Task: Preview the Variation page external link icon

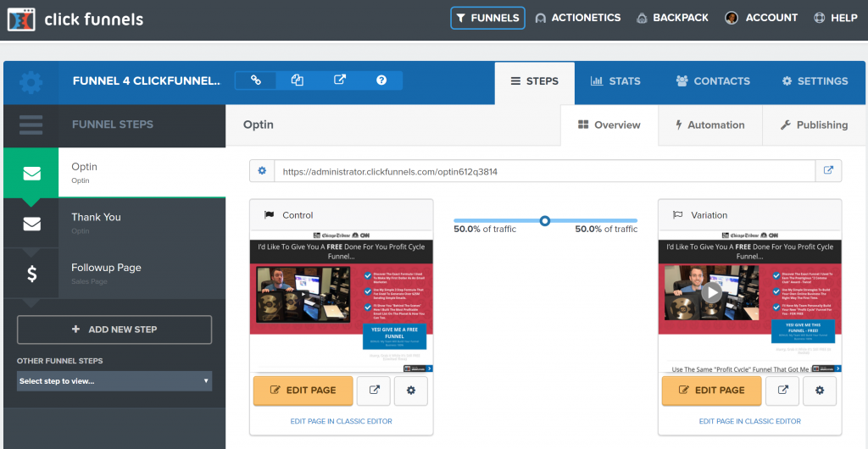Action: click(782, 391)
